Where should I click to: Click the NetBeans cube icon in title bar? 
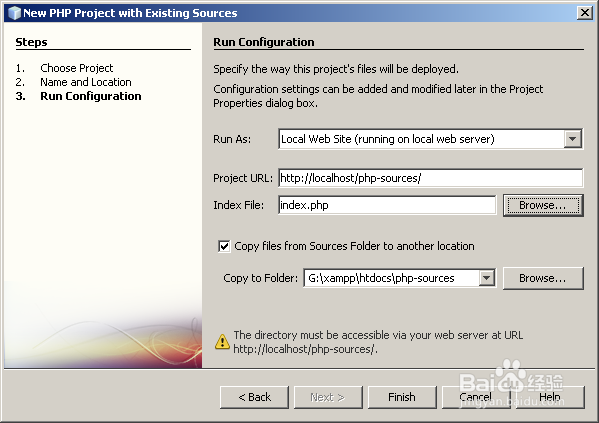(14, 13)
